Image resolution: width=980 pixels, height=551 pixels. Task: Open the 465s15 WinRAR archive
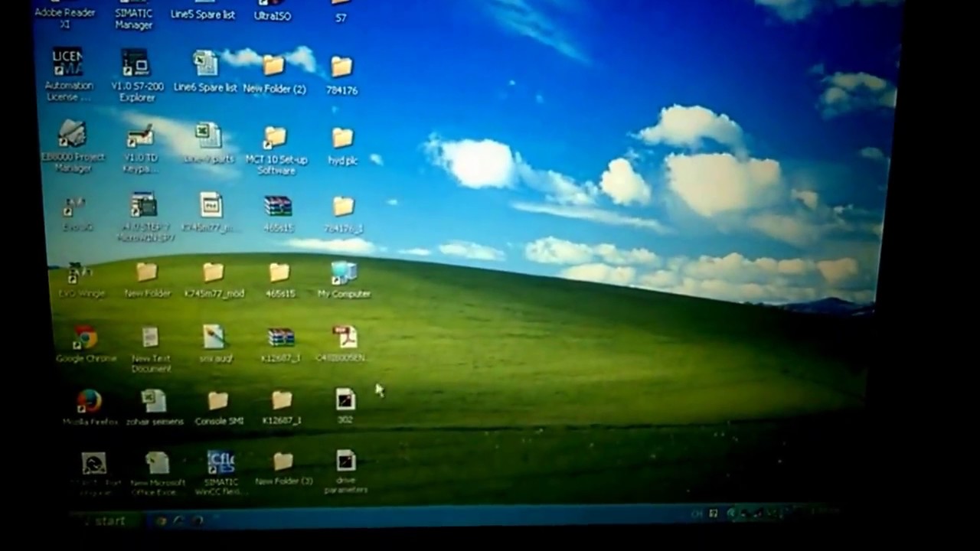pyautogui.click(x=278, y=214)
